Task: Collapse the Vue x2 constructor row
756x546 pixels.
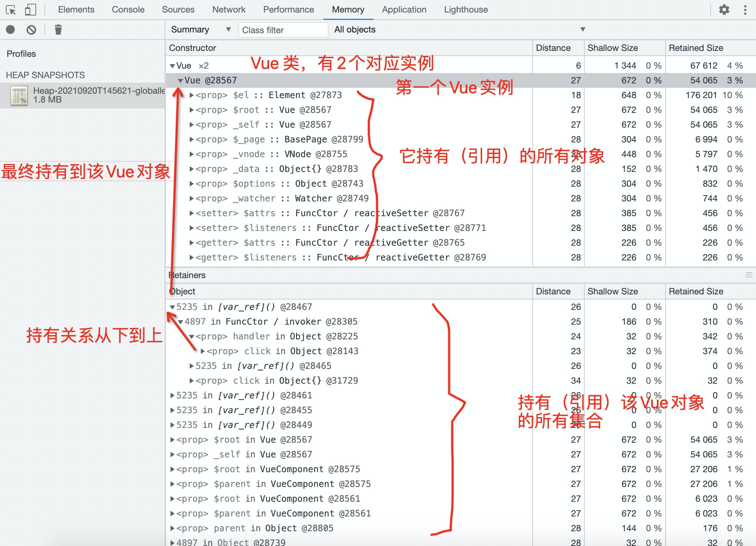Action: point(172,66)
